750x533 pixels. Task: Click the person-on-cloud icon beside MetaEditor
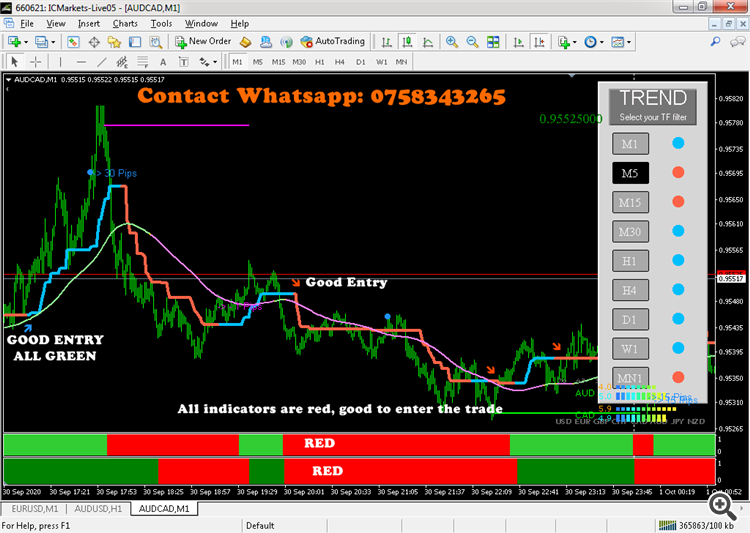pos(266,42)
